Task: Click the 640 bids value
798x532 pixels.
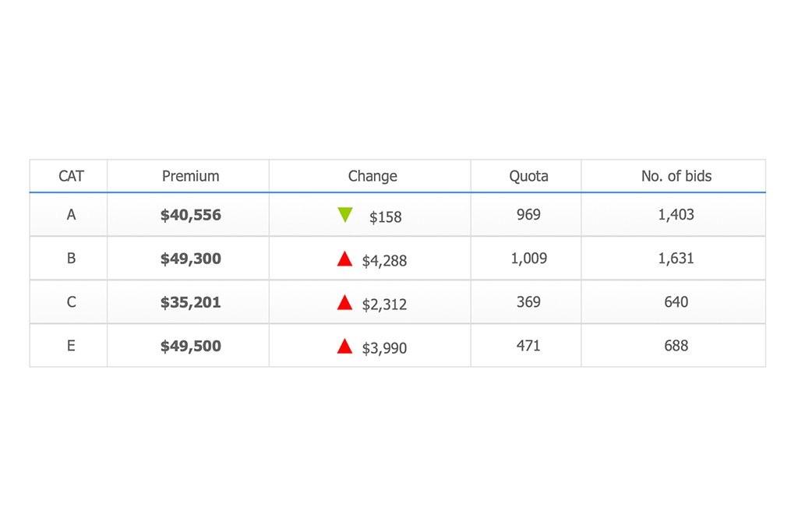Action: click(676, 302)
